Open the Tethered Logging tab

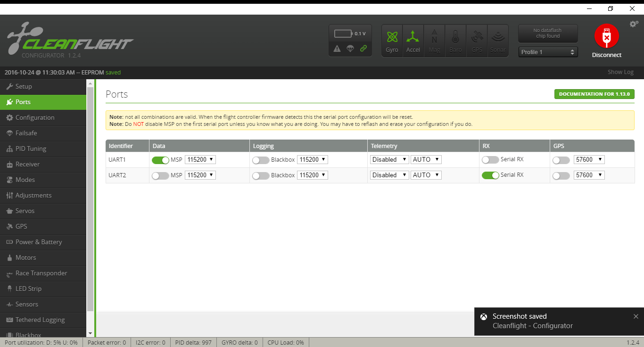43,320
